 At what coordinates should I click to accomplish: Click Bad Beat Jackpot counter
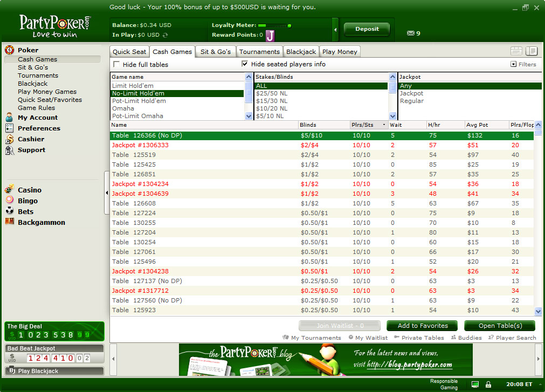pyautogui.click(x=54, y=354)
